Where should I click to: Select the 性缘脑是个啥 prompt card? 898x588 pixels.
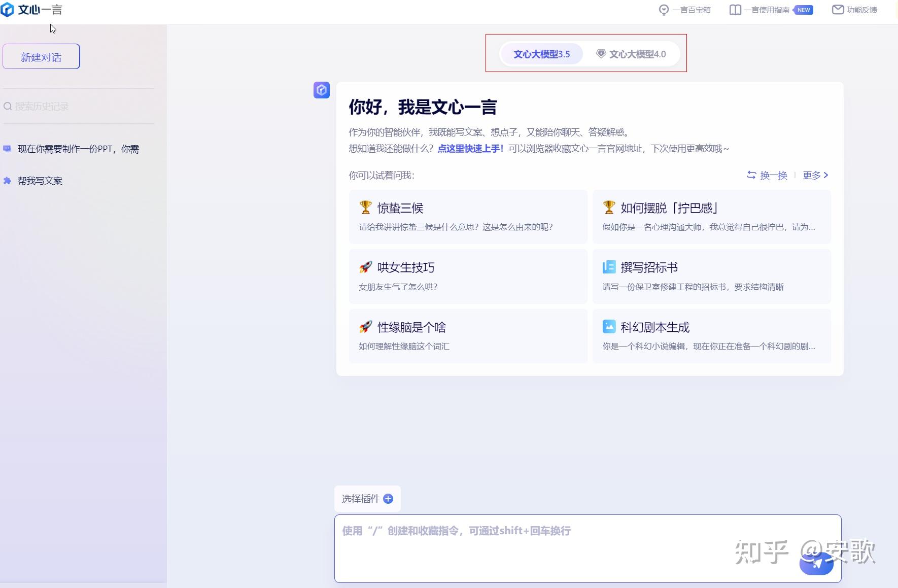(x=468, y=336)
